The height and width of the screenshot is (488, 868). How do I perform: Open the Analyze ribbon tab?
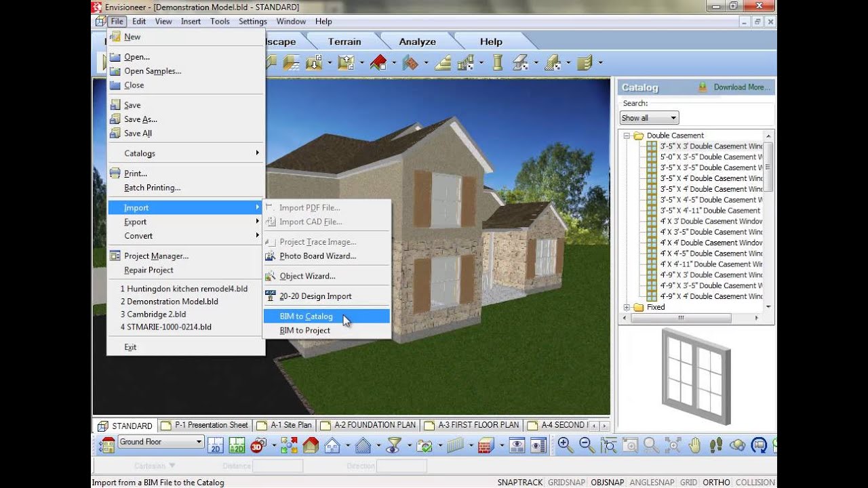[417, 41]
